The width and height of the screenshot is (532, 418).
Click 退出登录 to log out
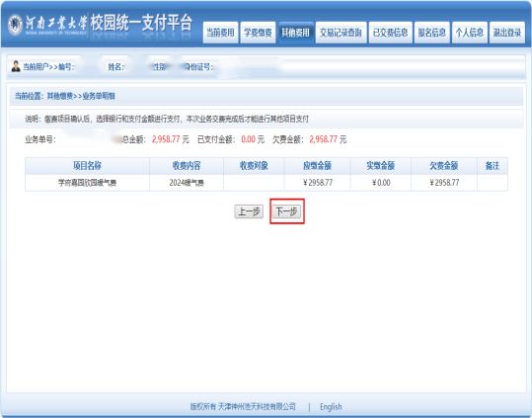pyautogui.click(x=507, y=33)
